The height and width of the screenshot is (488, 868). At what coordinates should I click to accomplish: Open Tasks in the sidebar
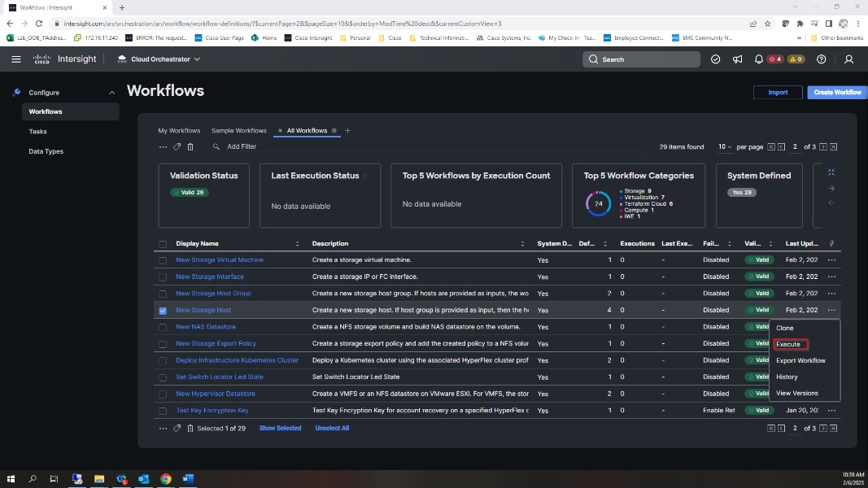(x=37, y=132)
